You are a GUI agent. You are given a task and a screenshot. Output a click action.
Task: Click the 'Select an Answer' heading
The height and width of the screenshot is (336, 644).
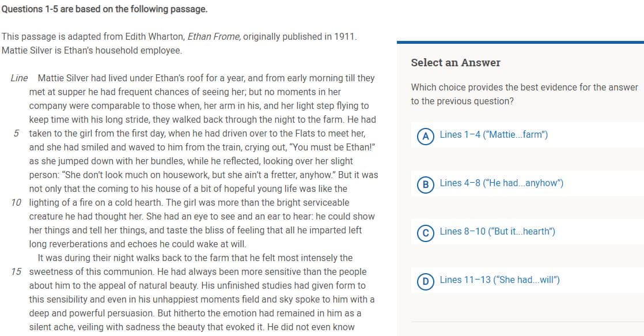coord(456,63)
